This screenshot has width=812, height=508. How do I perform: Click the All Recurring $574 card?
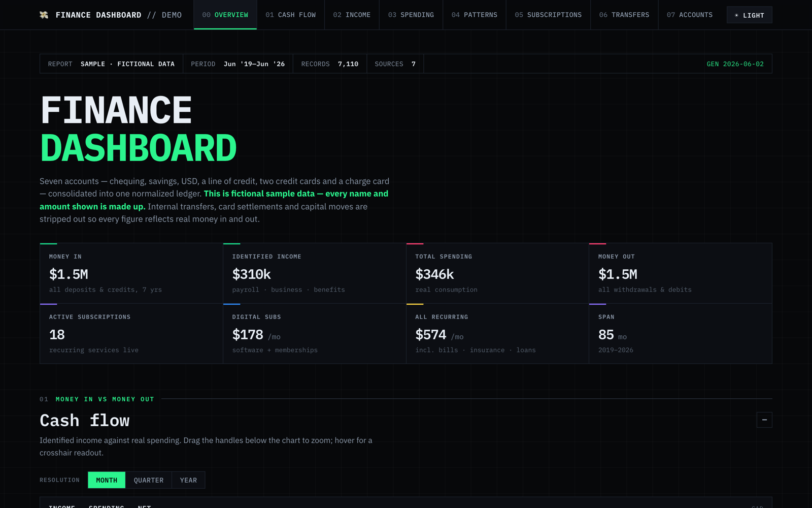pyautogui.click(x=497, y=334)
